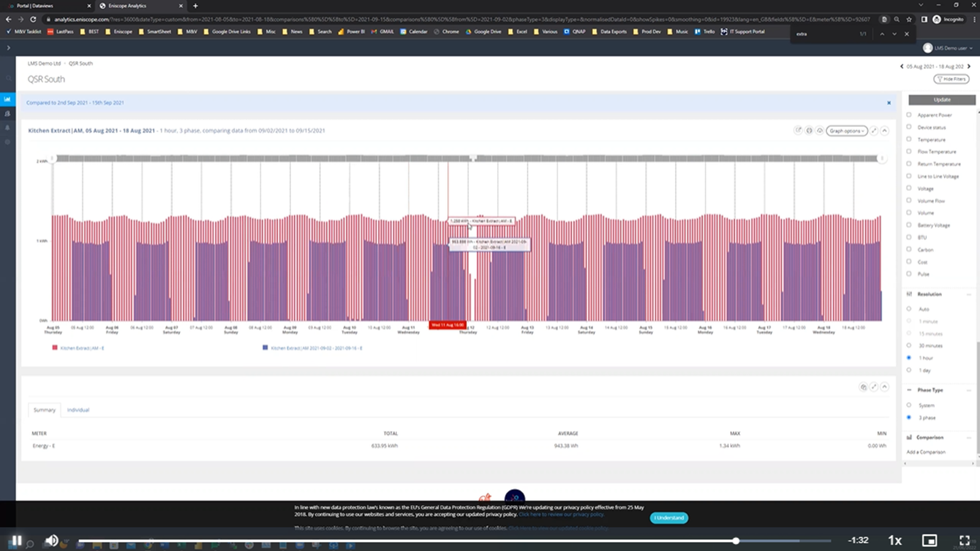Image resolution: width=980 pixels, height=551 pixels.
Task: Go to the previous date range
Action: 902,66
